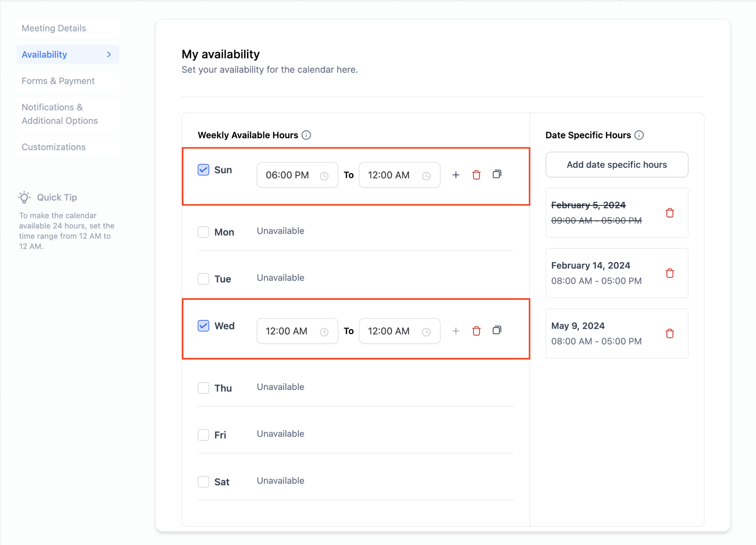Click Monday's Unavailable label
This screenshot has width=756, height=545.
280,231
